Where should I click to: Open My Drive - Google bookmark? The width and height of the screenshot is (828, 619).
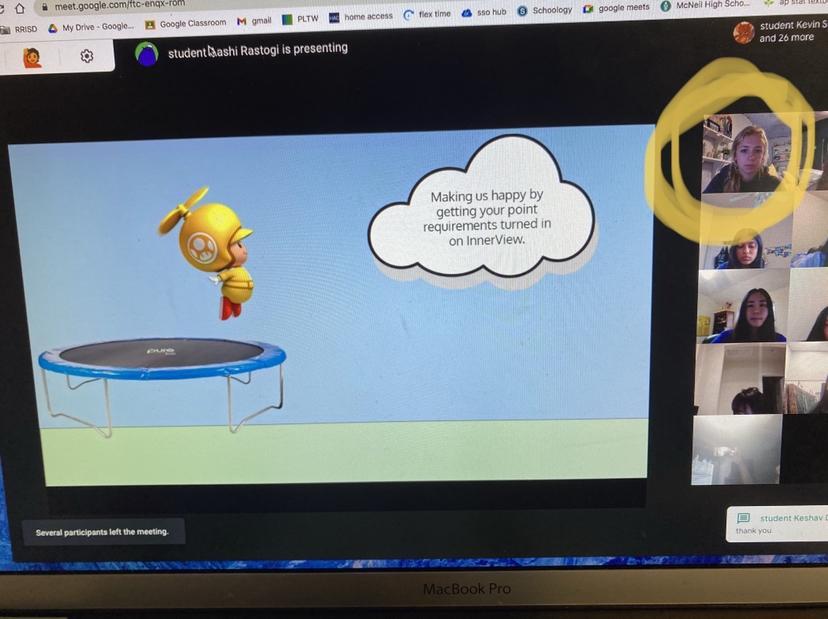(91, 27)
